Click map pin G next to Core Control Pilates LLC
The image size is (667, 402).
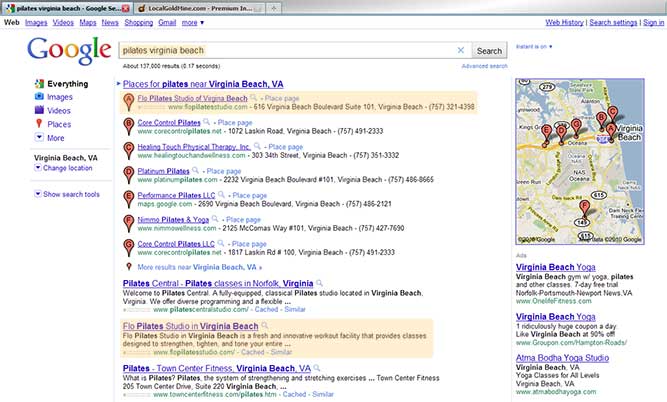[128, 248]
